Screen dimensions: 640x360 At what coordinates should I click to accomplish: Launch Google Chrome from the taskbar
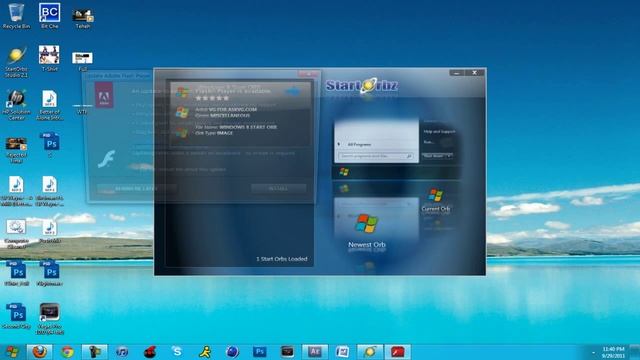67,351
